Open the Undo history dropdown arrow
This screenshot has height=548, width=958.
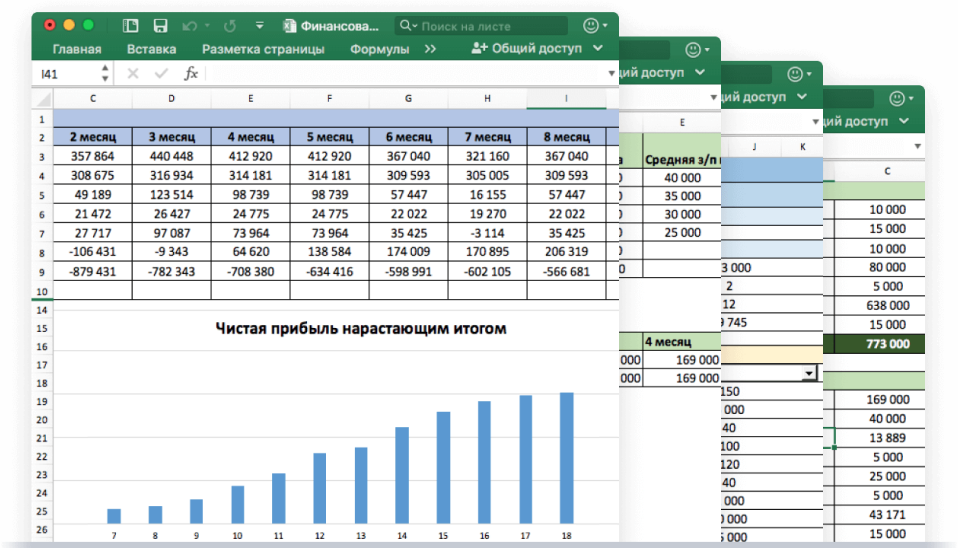[207, 26]
